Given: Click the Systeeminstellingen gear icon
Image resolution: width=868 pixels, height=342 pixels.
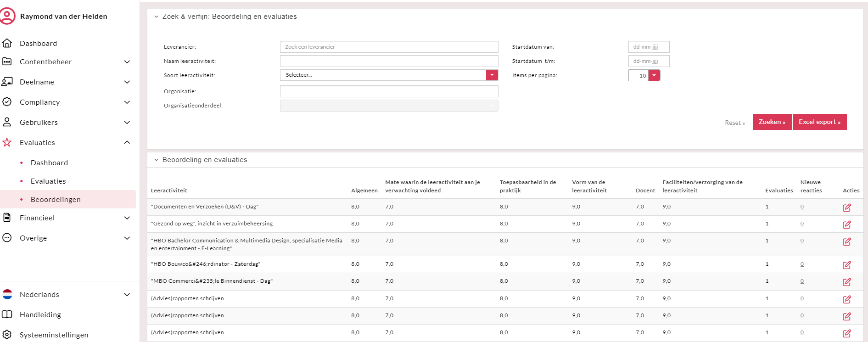Looking at the screenshot, I should click(x=7, y=335).
